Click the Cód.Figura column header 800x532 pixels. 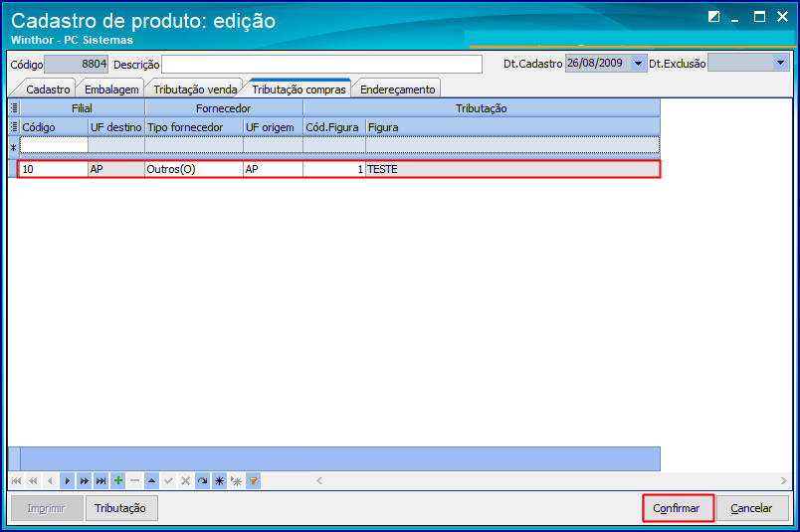point(334,127)
